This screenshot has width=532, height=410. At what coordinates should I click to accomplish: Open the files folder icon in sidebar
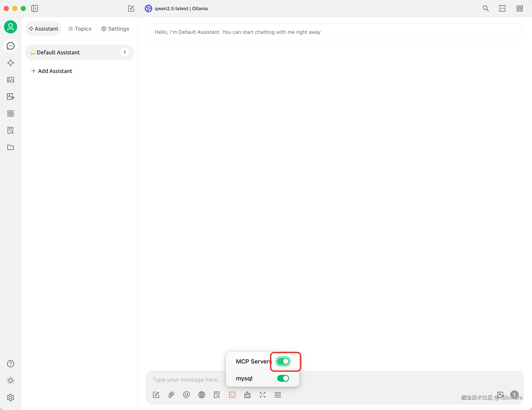click(11, 147)
